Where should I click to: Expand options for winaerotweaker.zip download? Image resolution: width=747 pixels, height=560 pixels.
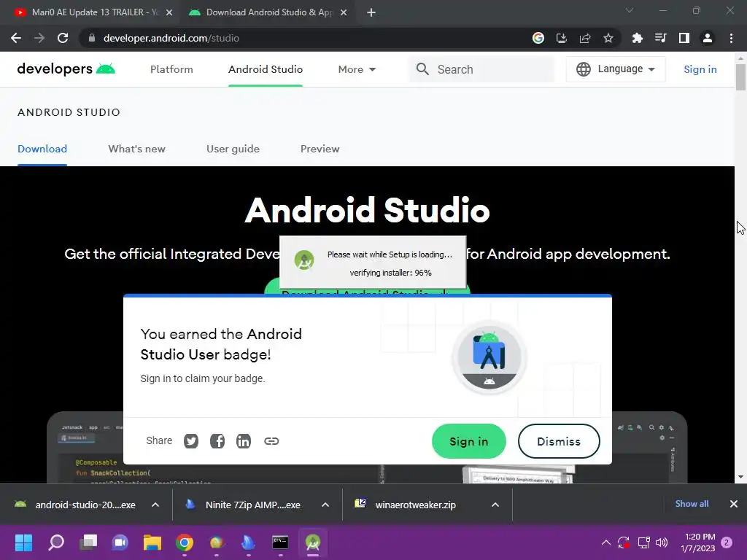click(x=495, y=505)
